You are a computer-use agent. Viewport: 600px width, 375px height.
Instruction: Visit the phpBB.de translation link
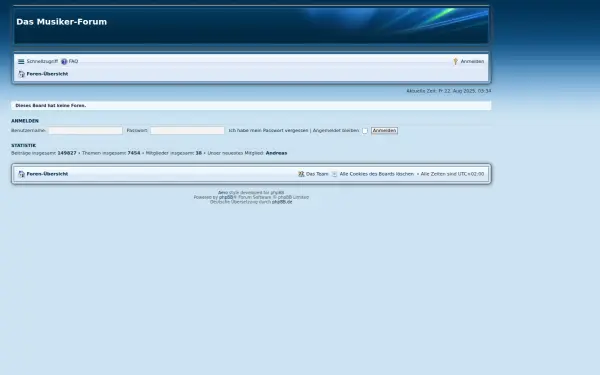coord(282,202)
